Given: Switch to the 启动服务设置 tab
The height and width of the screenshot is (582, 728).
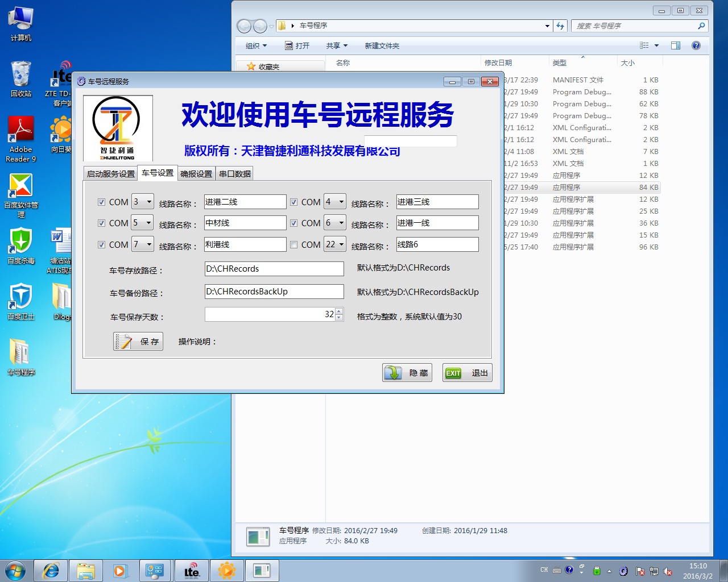Looking at the screenshot, I should [x=111, y=174].
